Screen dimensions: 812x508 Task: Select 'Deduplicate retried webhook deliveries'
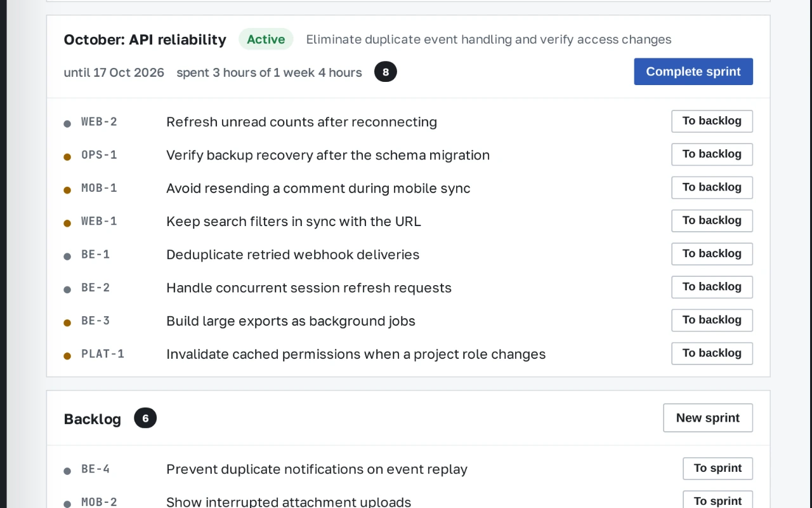293,254
